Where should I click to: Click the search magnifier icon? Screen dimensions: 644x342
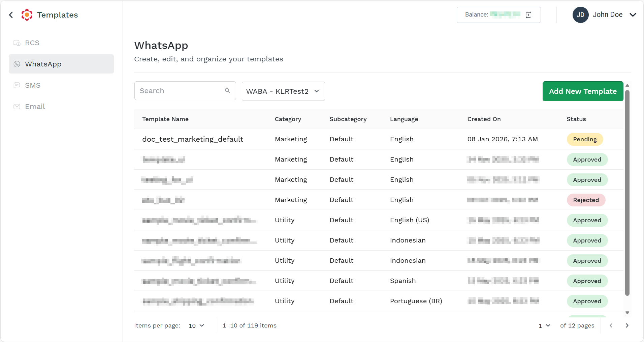point(228,91)
